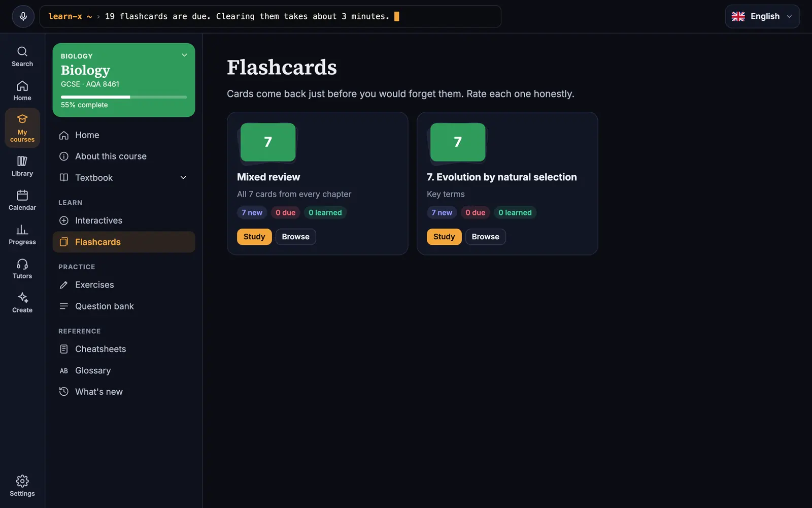Open What's new
This screenshot has width=812, height=508.
[124, 392]
